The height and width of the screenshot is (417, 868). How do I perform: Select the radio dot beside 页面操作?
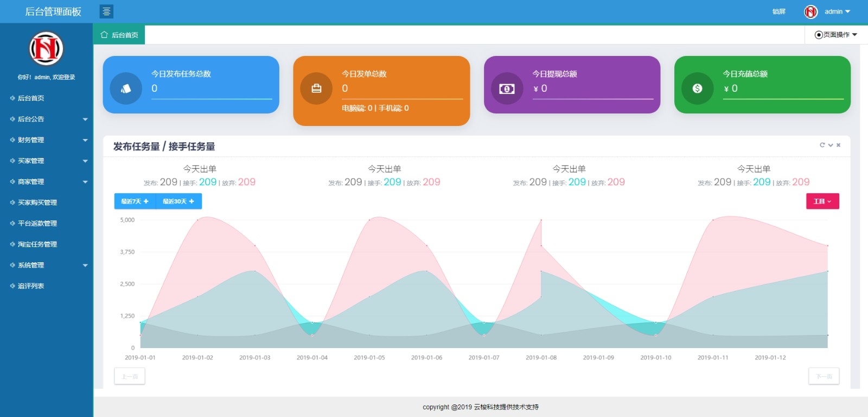(819, 35)
